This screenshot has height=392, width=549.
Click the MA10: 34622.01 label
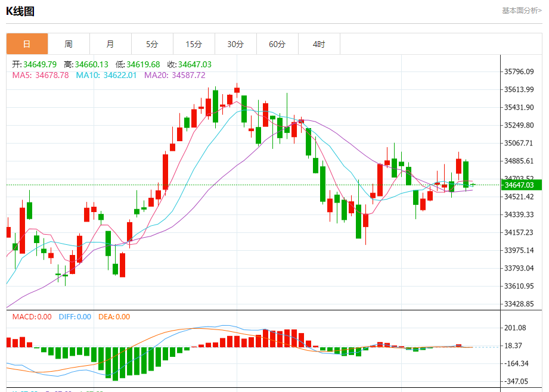[x=106, y=75]
